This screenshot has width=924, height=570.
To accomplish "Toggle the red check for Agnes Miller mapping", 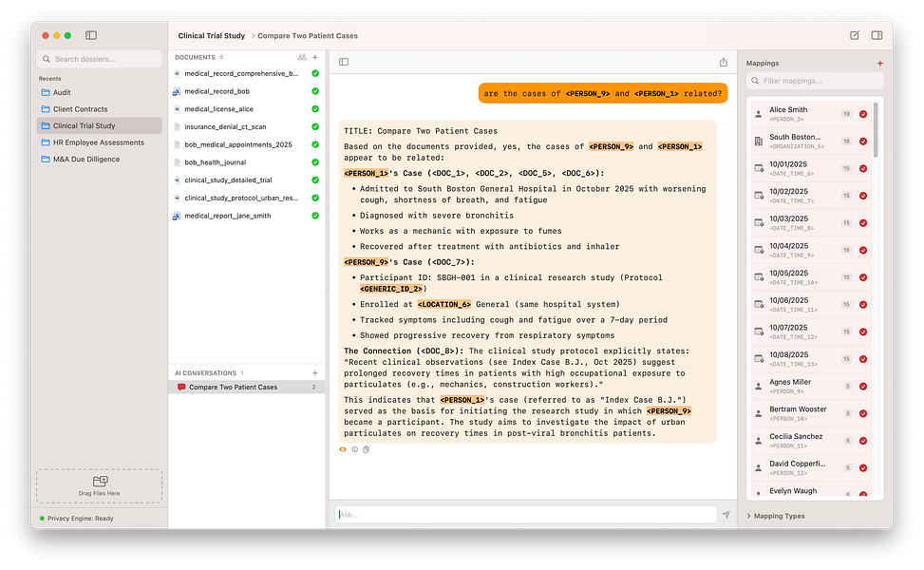I will (x=862, y=387).
